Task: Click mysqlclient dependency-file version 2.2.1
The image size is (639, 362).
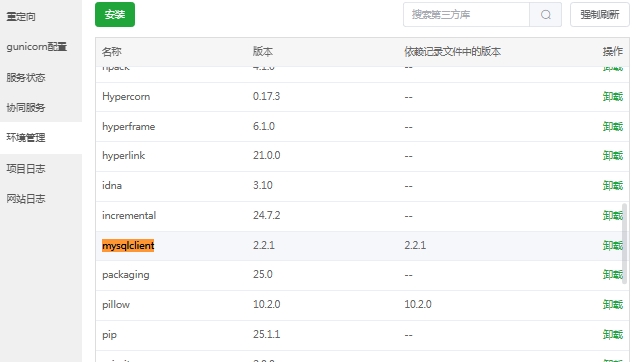Action: (415, 245)
